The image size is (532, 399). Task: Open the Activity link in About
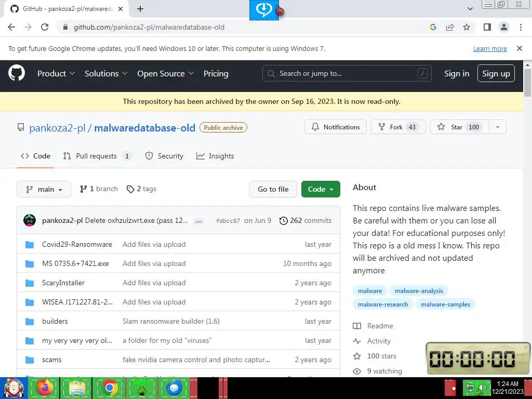(x=372, y=341)
